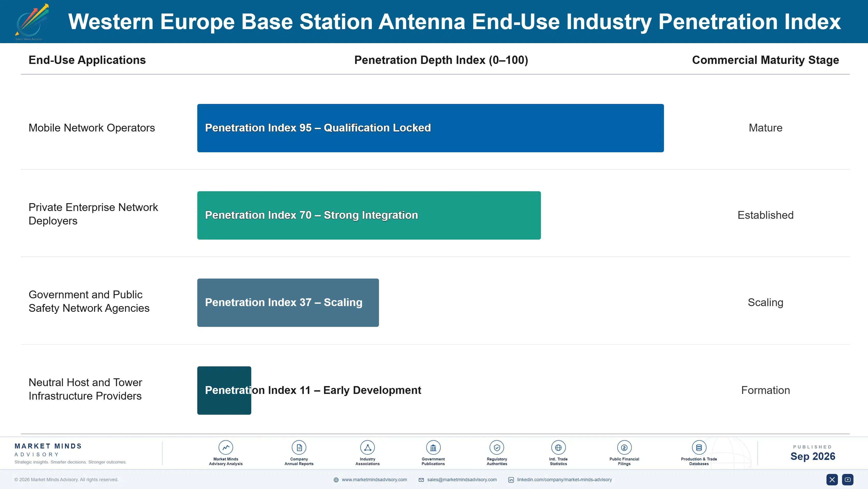Click the Public Financial Filings coin icon

[x=624, y=447]
